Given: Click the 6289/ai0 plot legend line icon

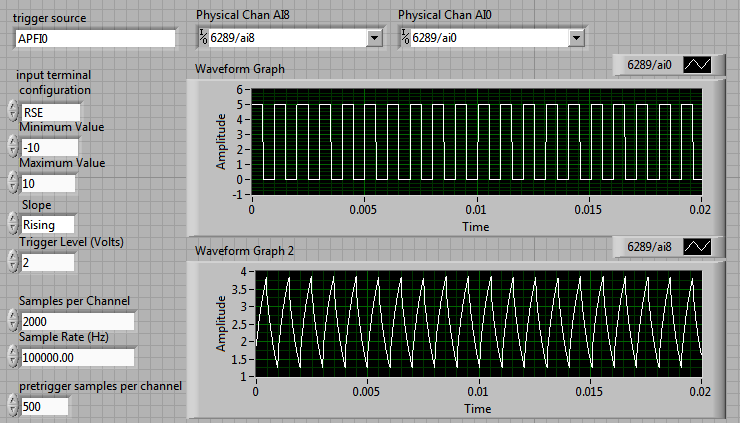Looking at the screenshot, I should 697,65.
